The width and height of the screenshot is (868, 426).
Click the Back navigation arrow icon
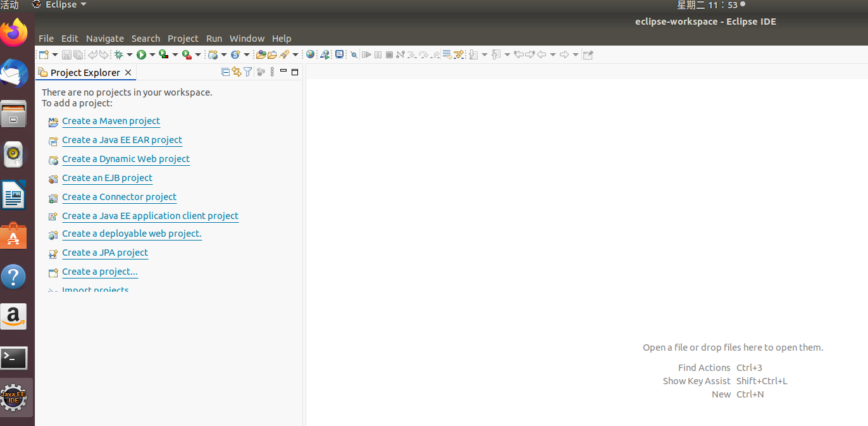[542, 54]
